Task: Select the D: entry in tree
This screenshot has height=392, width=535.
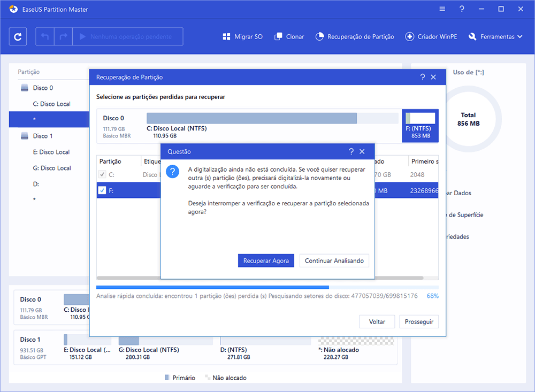Action: click(36, 184)
